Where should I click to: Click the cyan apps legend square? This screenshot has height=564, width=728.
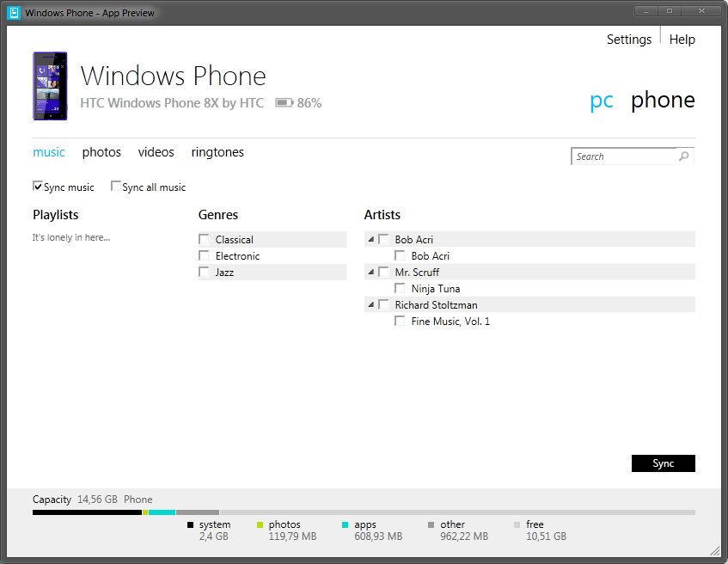345,525
